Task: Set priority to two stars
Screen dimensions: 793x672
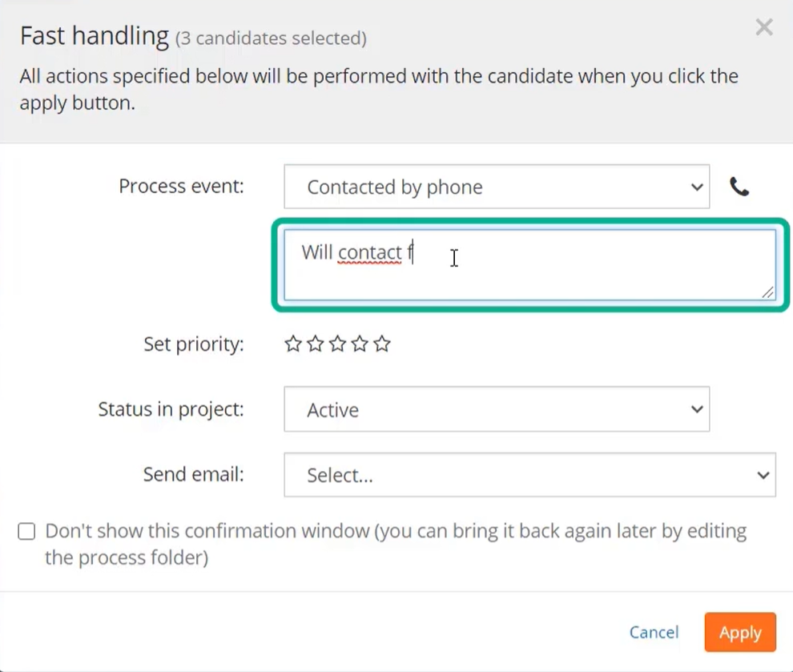Action: (315, 344)
